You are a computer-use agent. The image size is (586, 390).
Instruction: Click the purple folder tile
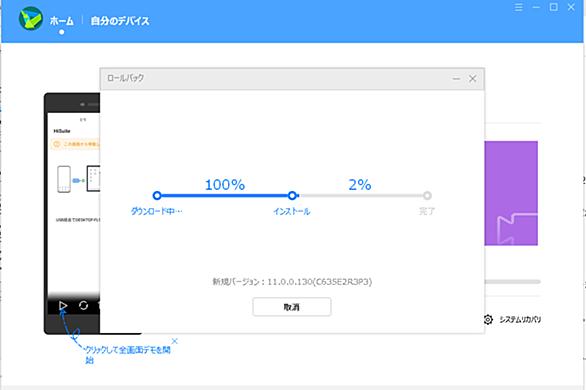click(511, 193)
